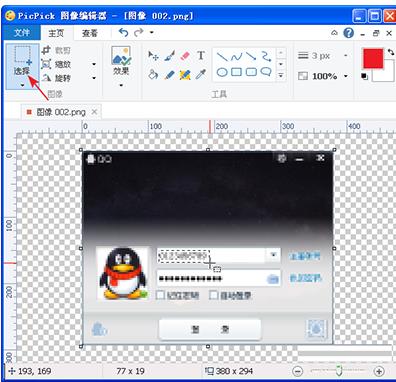
Task: Open the 缩放 resize dropdown arrow
Action: pyautogui.click(x=94, y=64)
